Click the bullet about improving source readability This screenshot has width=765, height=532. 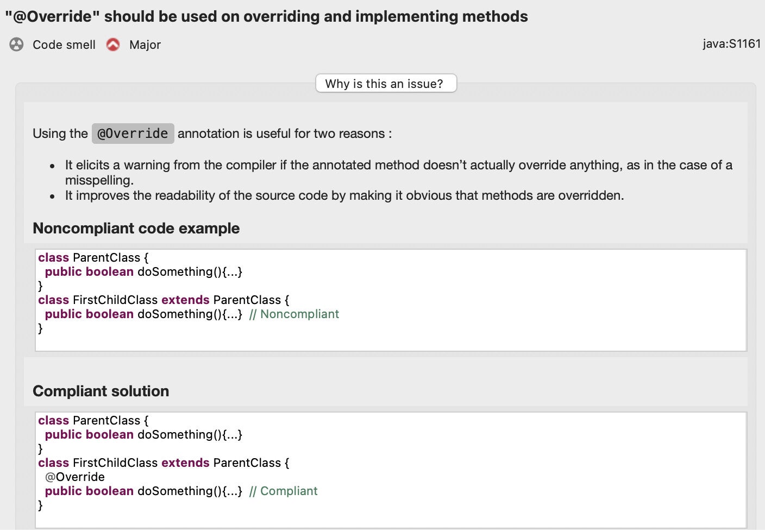click(344, 195)
